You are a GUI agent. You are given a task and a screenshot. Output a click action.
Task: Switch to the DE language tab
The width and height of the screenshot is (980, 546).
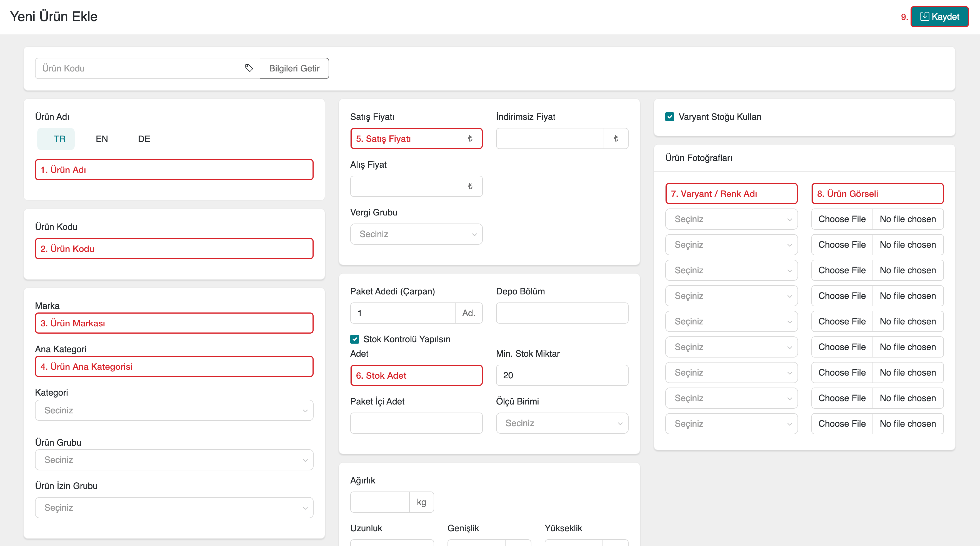click(x=144, y=139)
